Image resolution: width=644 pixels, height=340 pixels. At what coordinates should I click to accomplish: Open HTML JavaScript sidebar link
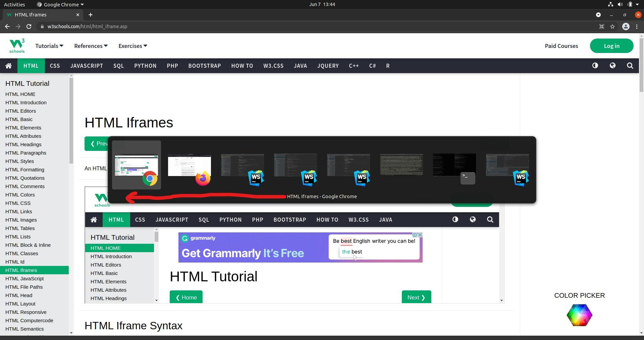click(x=24, y=279)
